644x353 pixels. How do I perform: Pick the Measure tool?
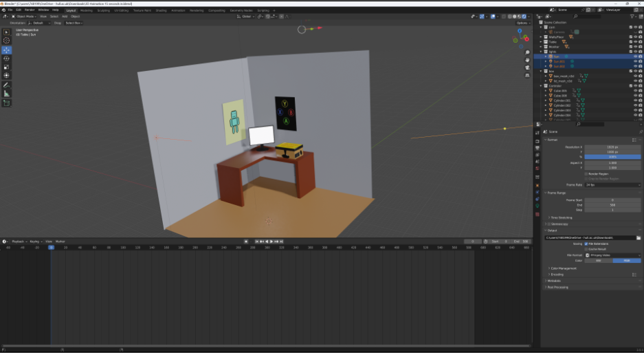[7, 94]
